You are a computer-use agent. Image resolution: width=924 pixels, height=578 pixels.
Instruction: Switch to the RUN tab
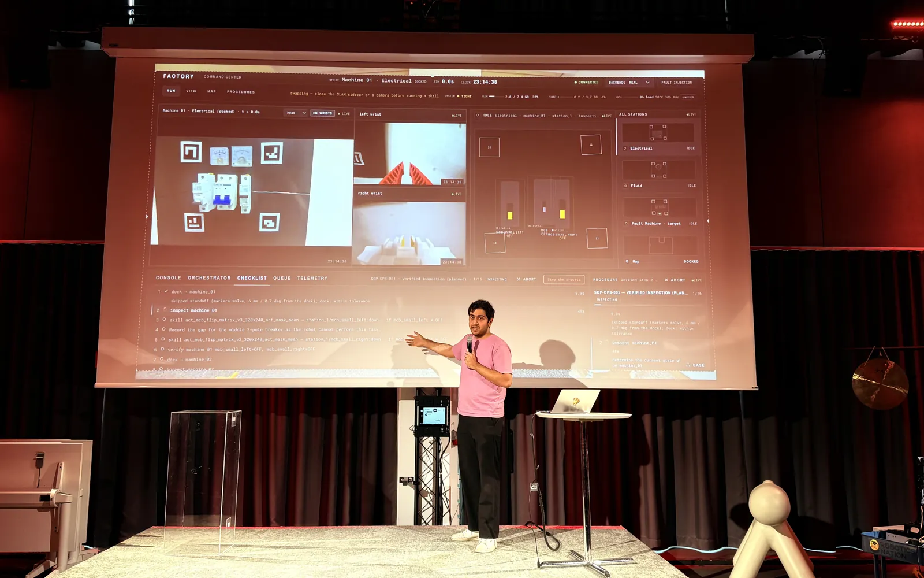171,91
